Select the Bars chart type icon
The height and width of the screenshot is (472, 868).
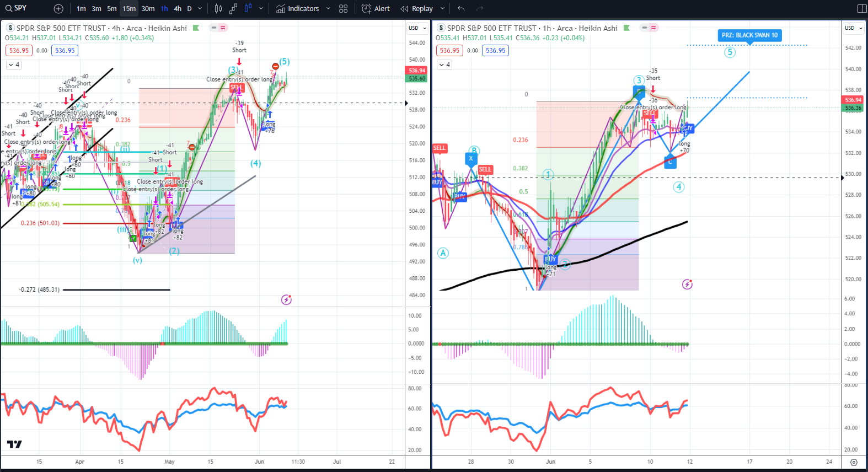pyautogui.click(x=218, y=9)
